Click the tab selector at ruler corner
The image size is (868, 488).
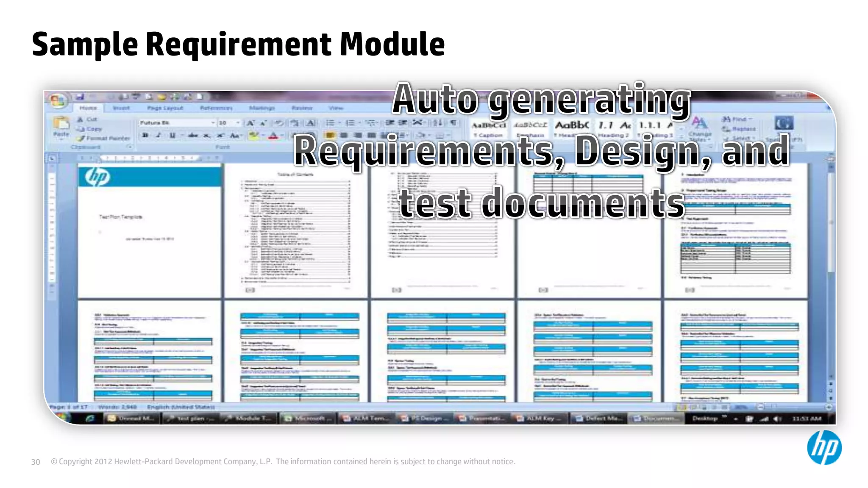point(52,158)
